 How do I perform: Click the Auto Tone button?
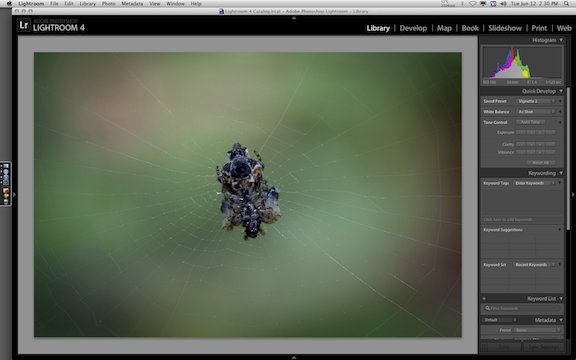tap(530, 122)
